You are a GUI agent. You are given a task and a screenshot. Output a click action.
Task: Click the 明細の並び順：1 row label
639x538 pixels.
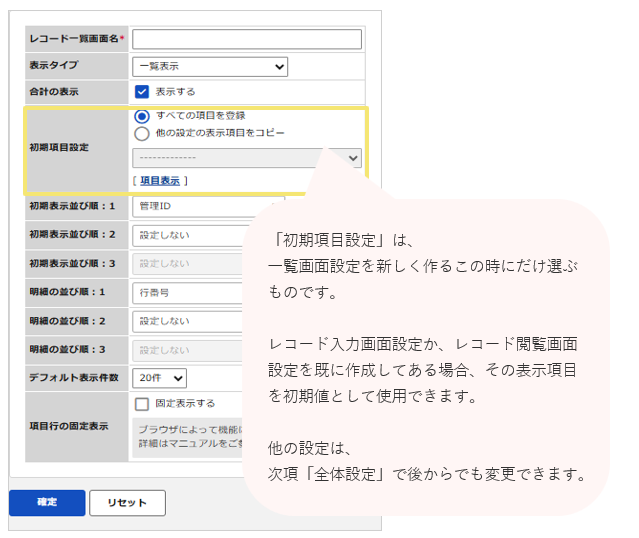67,292
